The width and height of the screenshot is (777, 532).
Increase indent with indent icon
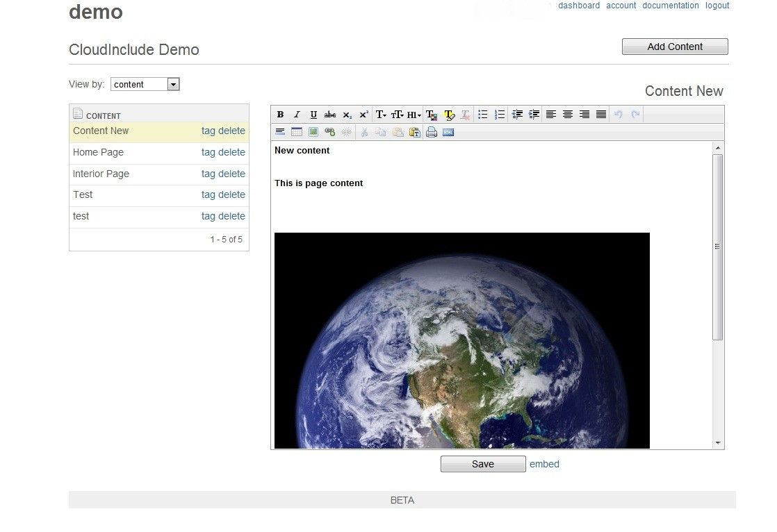coord(534,115)
